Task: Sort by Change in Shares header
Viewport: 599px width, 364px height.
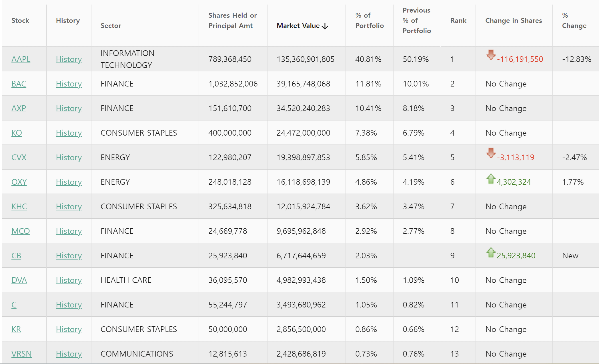Action: 514,21
